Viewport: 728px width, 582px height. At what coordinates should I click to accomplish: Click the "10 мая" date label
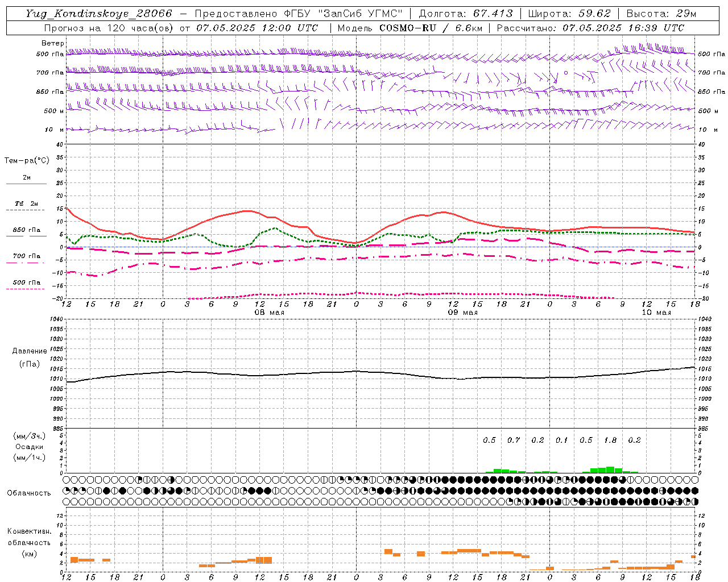click(x=656, y=313)
